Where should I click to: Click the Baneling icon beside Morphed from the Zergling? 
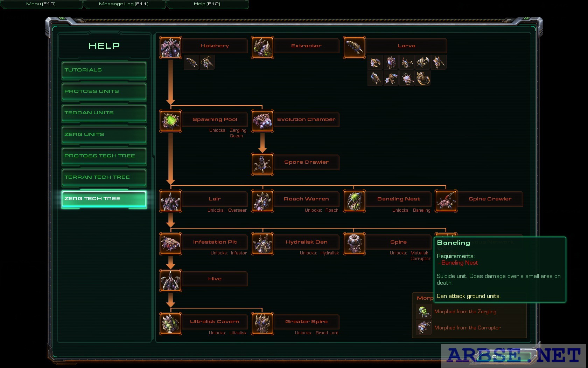point(424,312)
